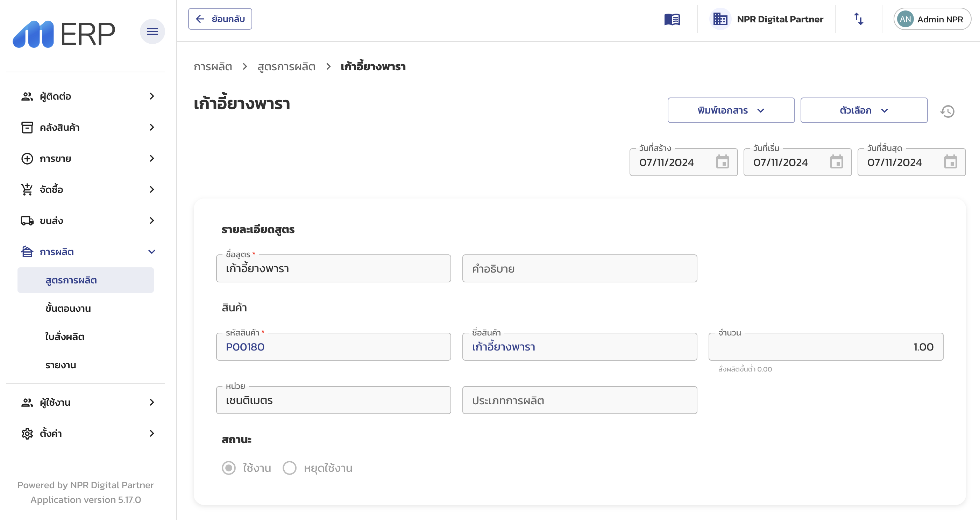Open the ตัวเลือก dropdown
Viewport: 980px width, 520px height.
click(864, 110)
